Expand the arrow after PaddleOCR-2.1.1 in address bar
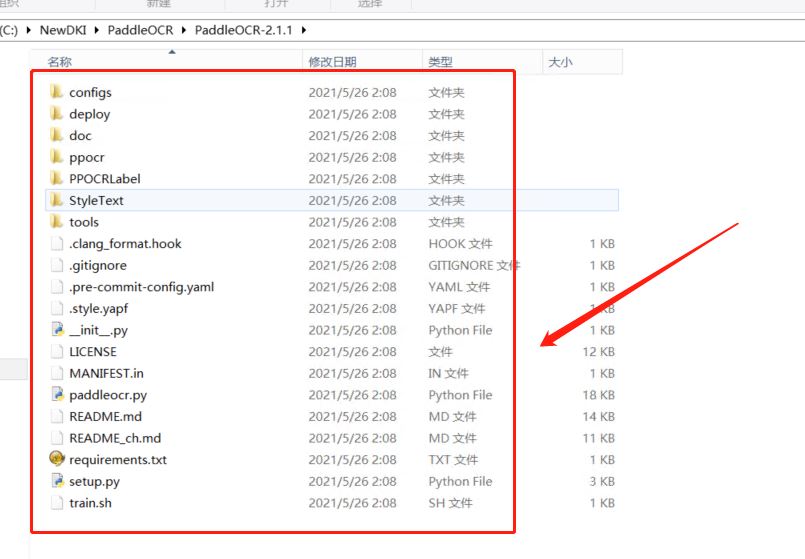 point(304,30)
